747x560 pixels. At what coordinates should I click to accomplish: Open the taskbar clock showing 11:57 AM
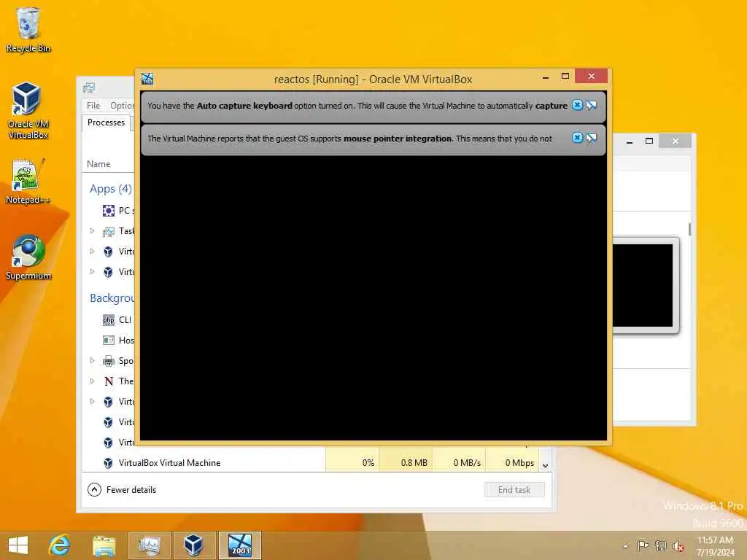tap(715, 545)
